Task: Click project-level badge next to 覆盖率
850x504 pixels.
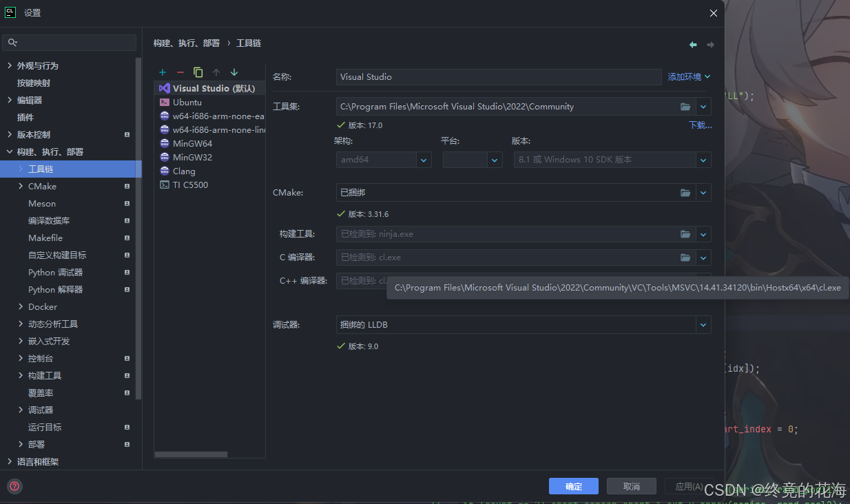Action: [127, 392]
